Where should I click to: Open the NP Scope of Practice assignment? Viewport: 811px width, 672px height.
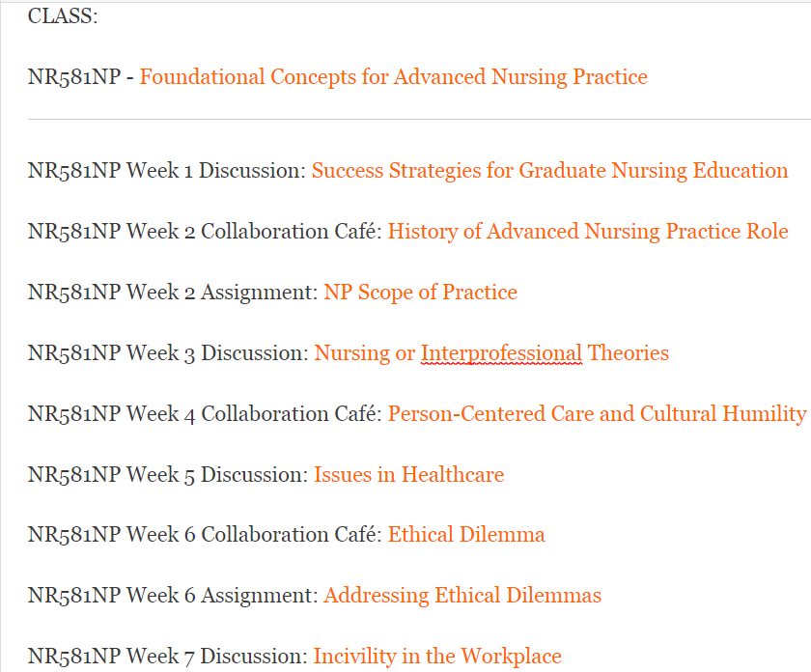[420, 293]
